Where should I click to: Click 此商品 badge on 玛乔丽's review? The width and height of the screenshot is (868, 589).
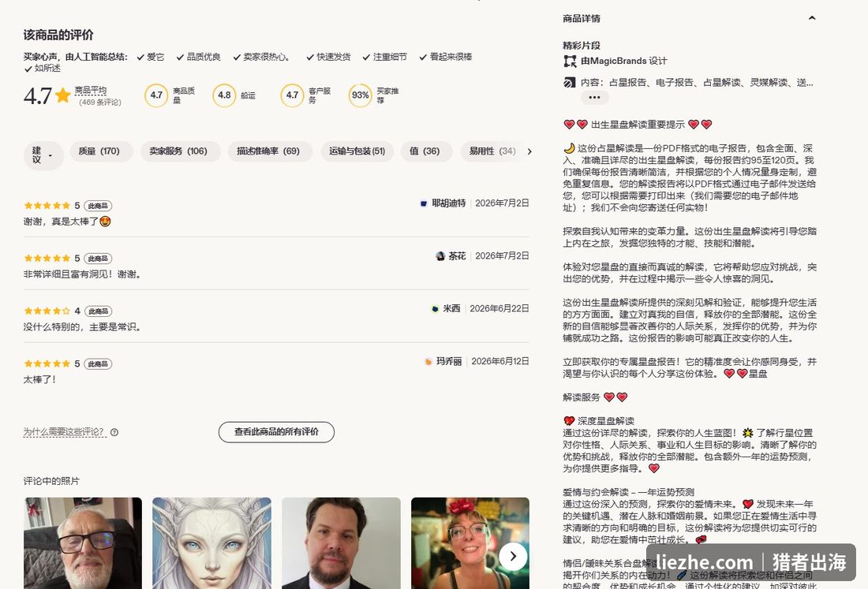tap(98, 364)
